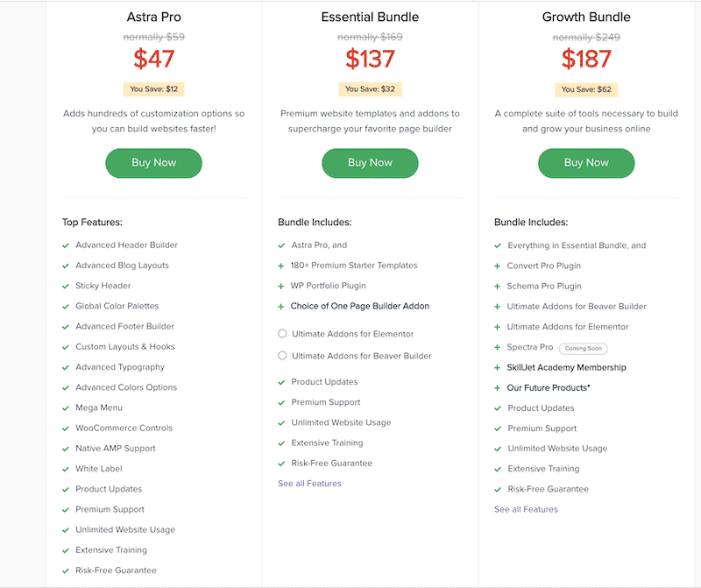Click the green check next to Sticky Header

[65, 286]
